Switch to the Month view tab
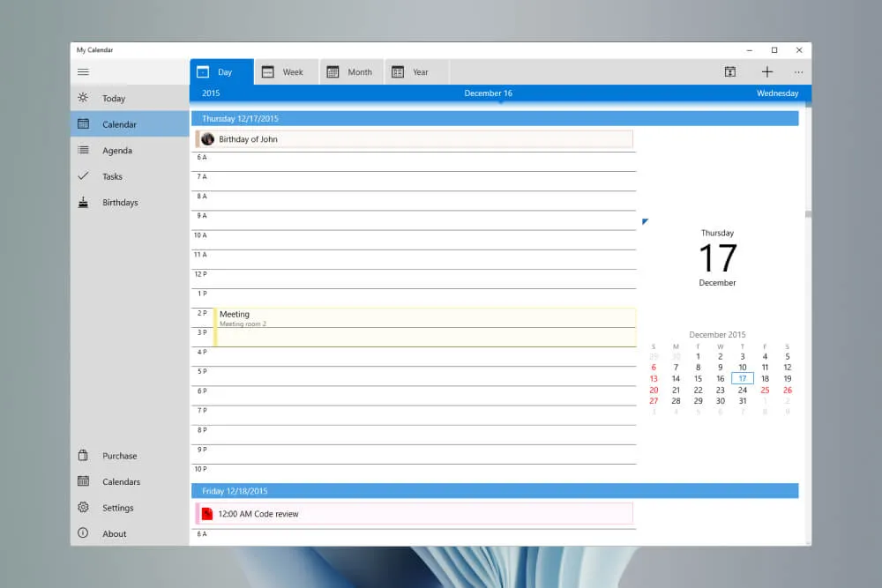This screenshot has height=588, width=882. 351,71
